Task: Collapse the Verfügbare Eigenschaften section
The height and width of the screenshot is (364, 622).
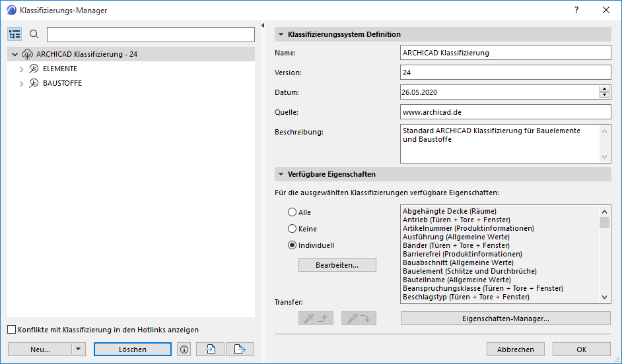Action: 281,174
